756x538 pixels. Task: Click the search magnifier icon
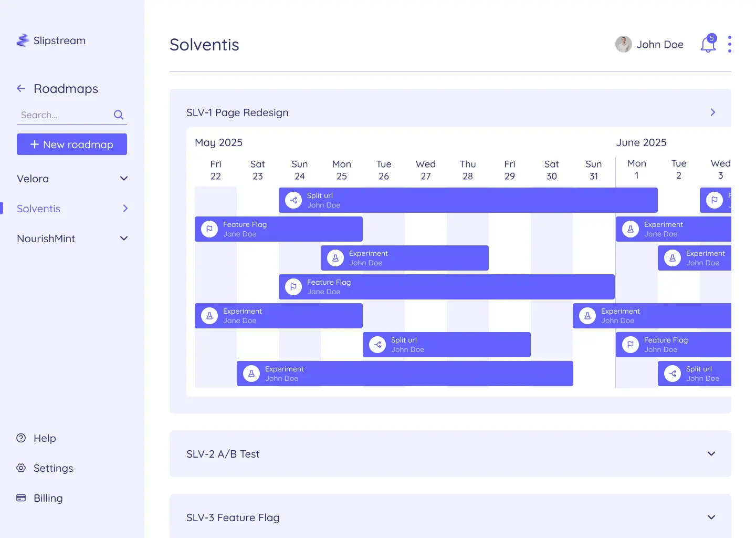[118, 115]
